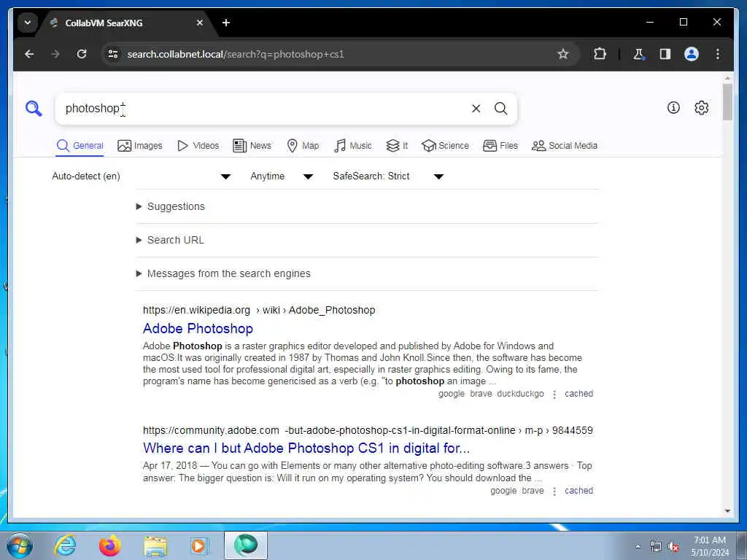Screen dimensions: 747x560
Task: Open the SearXNG about info icon
Action: coord(673,108)
